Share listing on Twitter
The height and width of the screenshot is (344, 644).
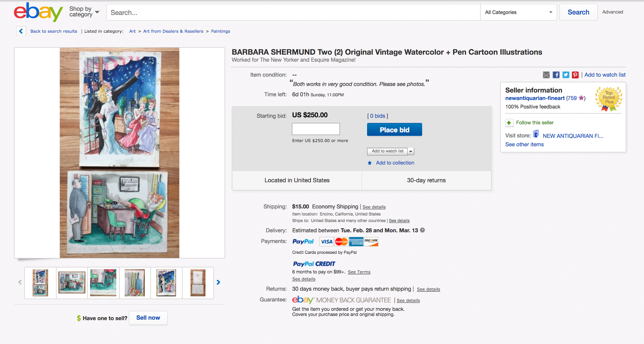click(x=566, y=75)
